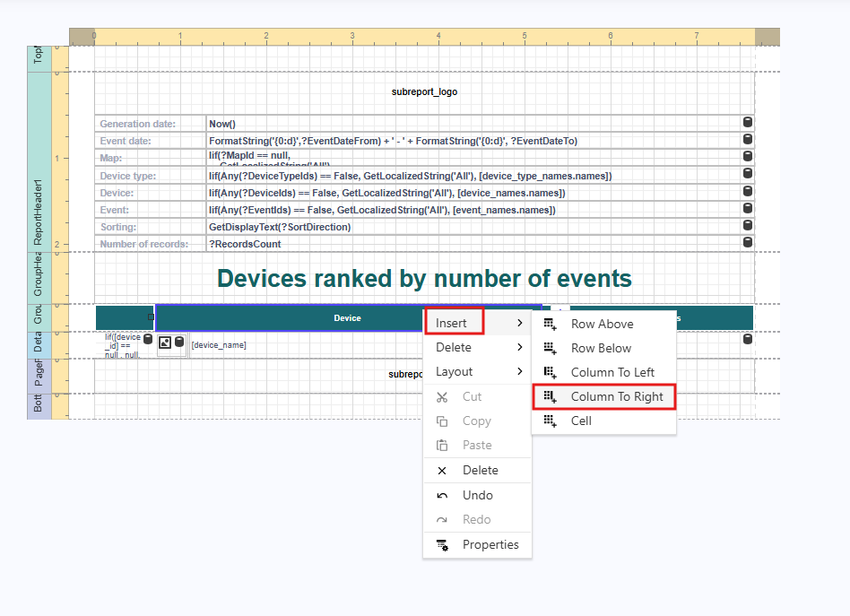The height and width of the screenshot is (616, 850).
Task: Click the subreport_logo element in the report header
Action: click(424, 91)
